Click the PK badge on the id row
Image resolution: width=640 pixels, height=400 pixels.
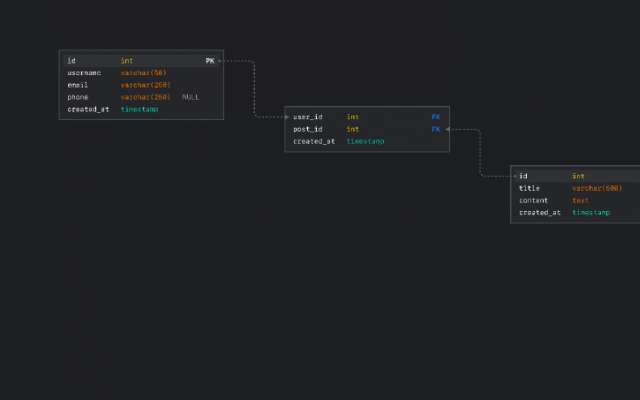coord(210,61)
